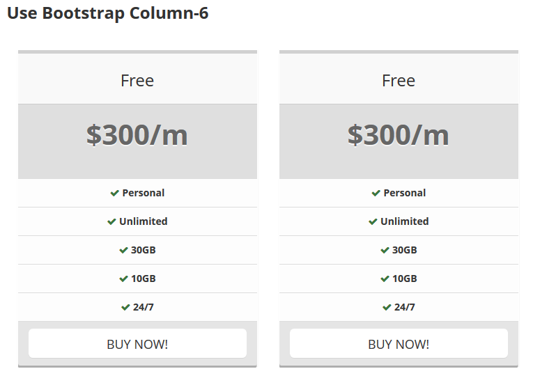Select the $300/m price in right card
The height and width of the screenshot is (392, 540).
[399, 135]
